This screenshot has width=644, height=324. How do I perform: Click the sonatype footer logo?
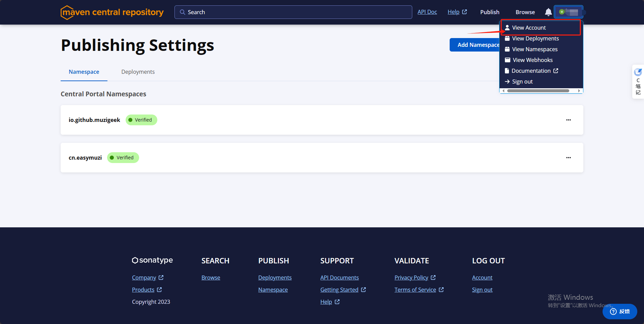pyautogui.click(x=152, y=260)
